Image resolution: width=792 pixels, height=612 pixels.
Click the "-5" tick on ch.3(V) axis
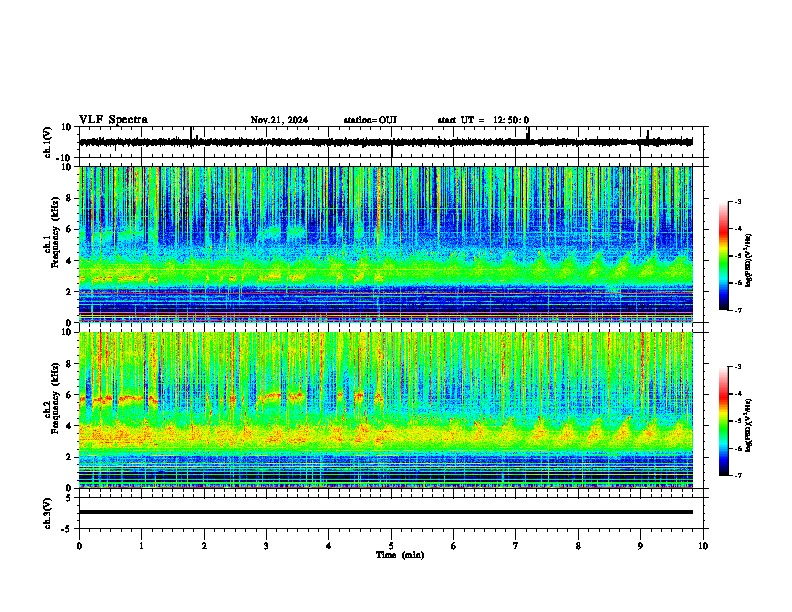click(68, 529)
